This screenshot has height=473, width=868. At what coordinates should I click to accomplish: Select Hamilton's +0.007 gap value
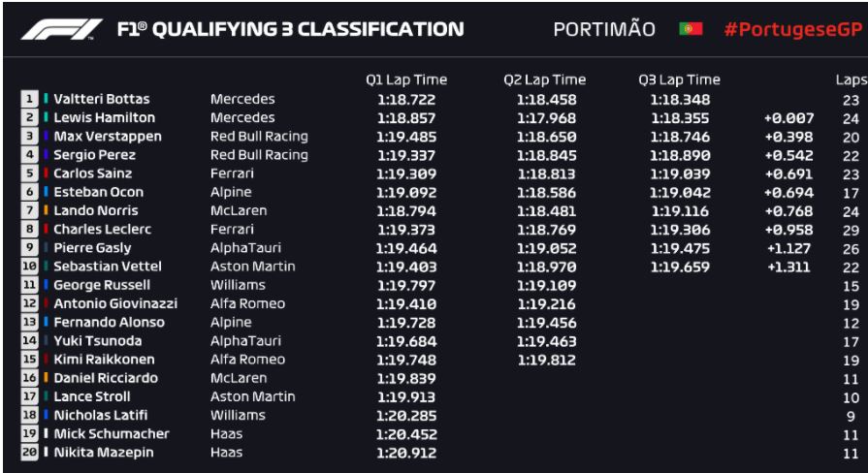(x=788, y=117)
